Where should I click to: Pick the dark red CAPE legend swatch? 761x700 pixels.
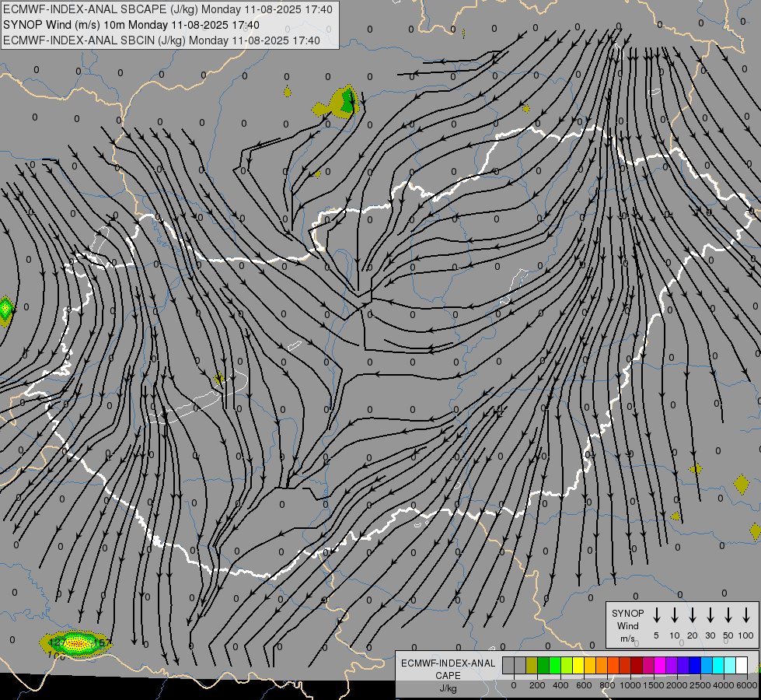[x=637, y=665]
